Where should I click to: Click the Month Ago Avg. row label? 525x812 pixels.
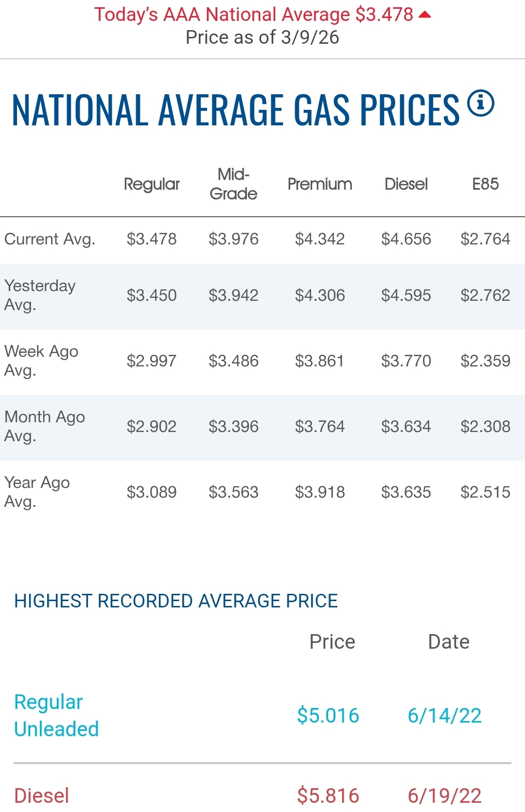(45, 426)
